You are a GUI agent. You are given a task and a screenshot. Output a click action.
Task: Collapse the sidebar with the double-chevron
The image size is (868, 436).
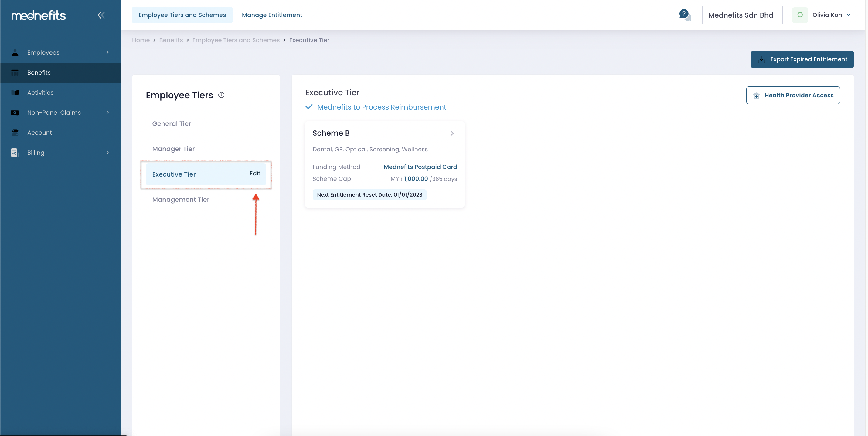[x=100, y=15]
